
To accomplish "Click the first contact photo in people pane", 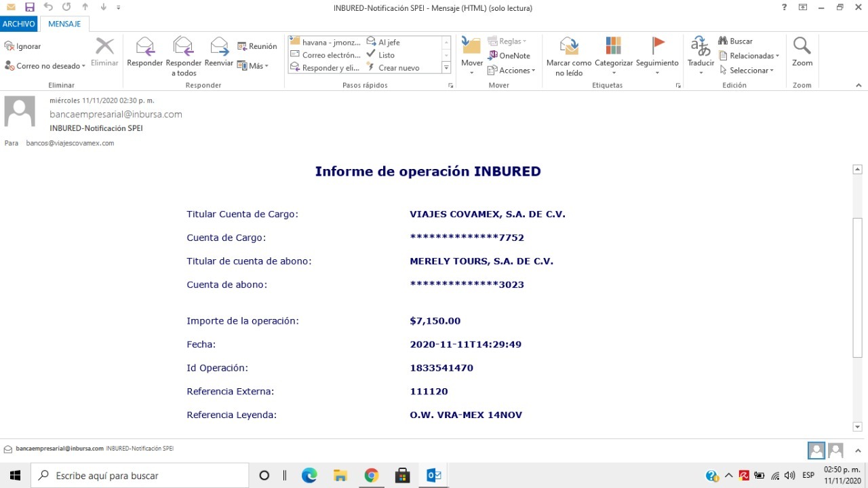I will pos(816,450).
